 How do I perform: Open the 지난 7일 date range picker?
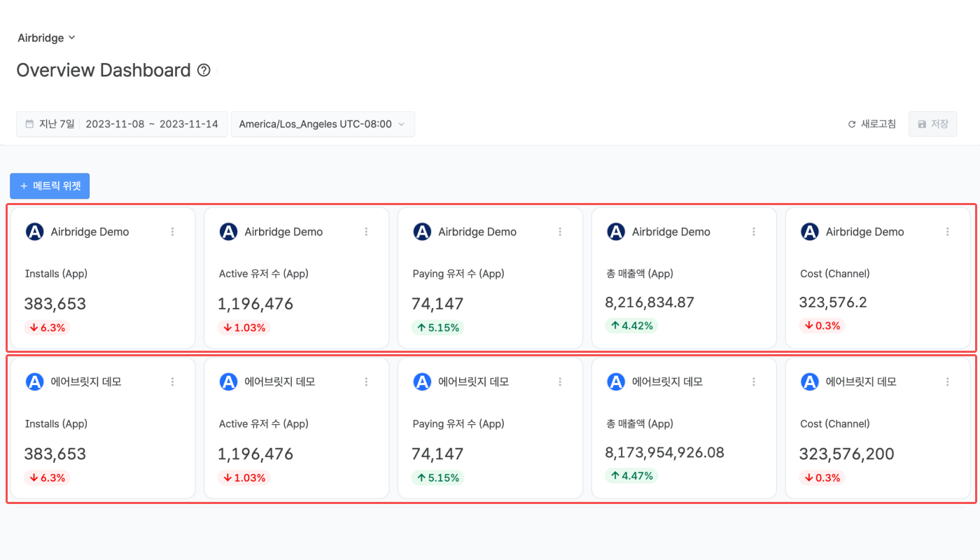click(122, 124)
